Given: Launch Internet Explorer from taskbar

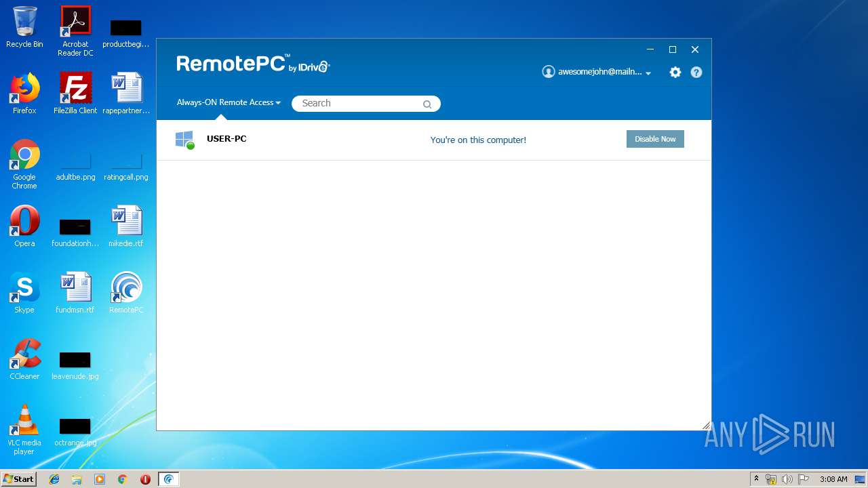Looking at the screenshot, I should tap(54, 479).
